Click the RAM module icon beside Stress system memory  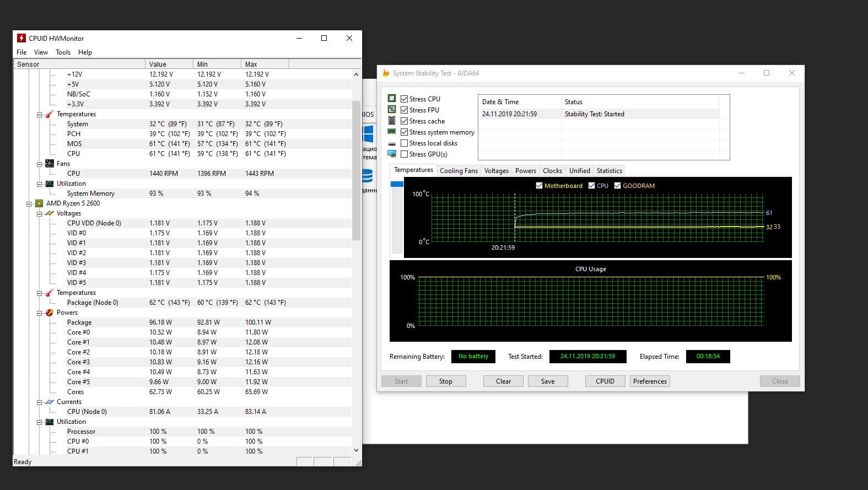[x=392, y=131]
